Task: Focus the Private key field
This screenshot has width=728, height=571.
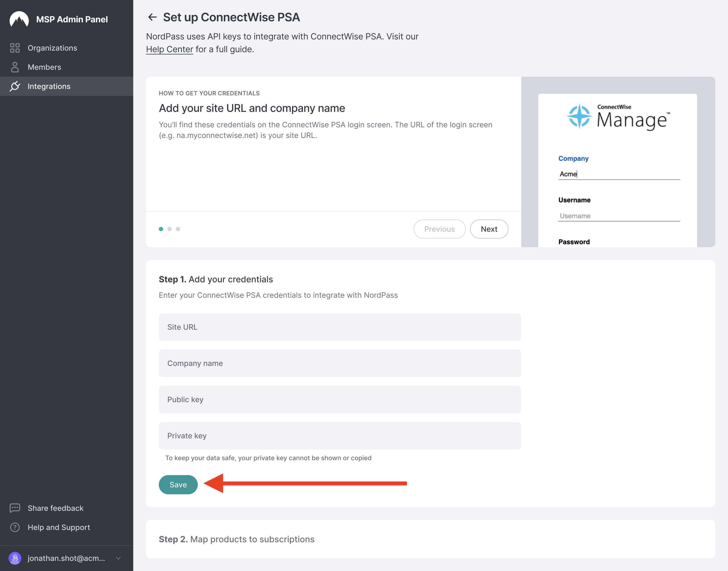Action: [x=340, y=436]
